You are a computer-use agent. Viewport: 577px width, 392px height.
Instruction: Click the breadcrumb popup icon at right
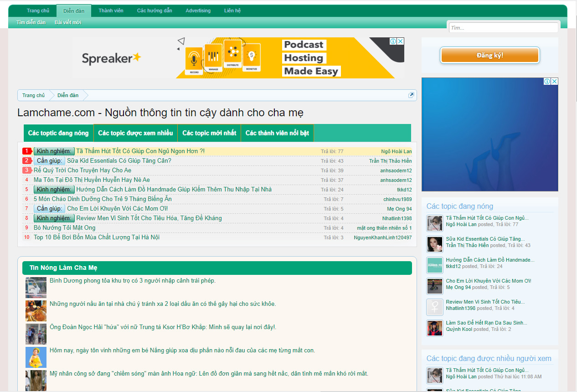(411, 95)
